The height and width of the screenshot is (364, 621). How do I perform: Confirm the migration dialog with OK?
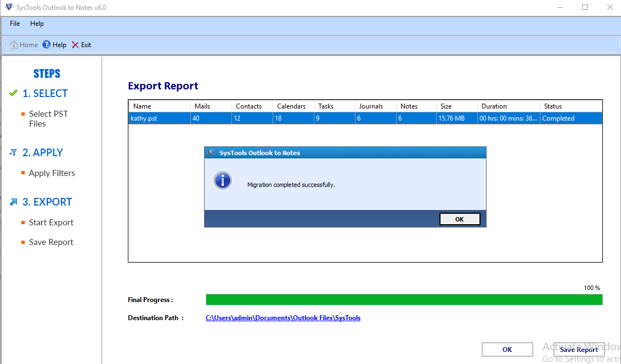[x=459, y=219]
